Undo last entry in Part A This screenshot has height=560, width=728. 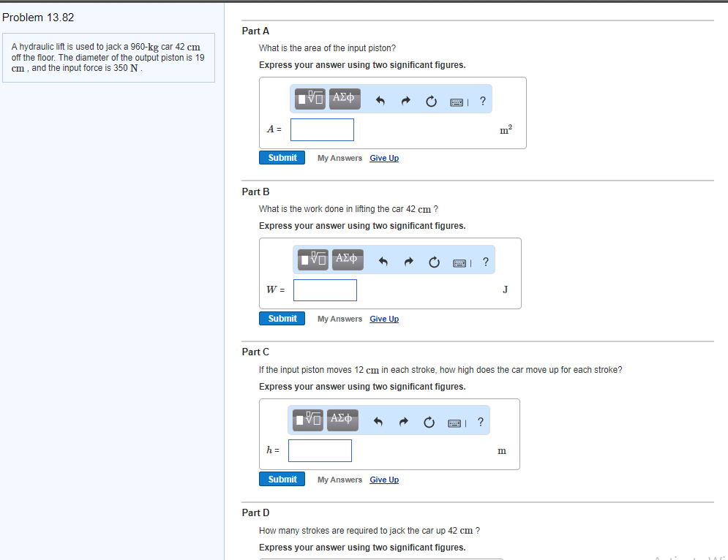click(380, 101)
